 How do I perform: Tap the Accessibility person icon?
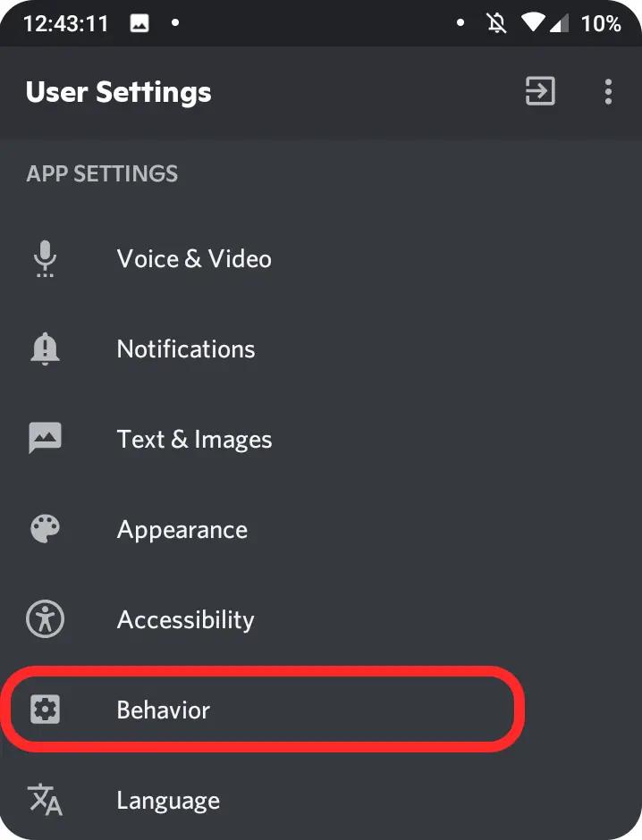point(45,618)
